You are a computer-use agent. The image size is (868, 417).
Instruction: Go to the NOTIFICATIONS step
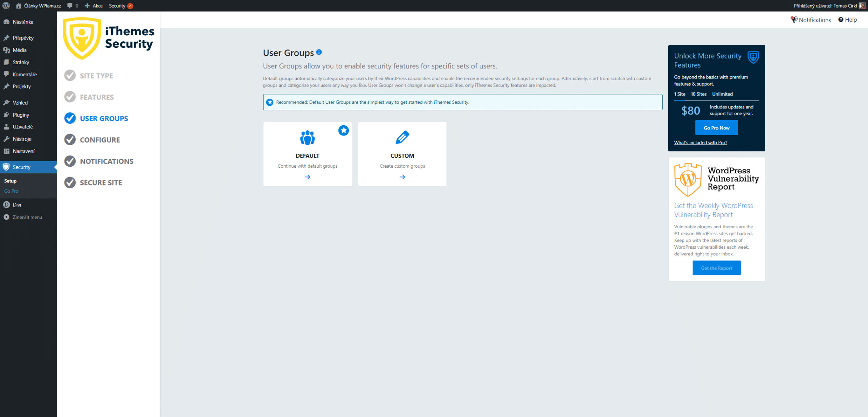pos(99,161)
